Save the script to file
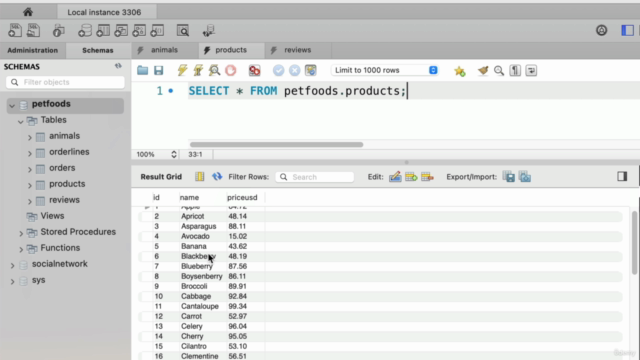Viewport: 640px width, 360px height. point(159,70)
